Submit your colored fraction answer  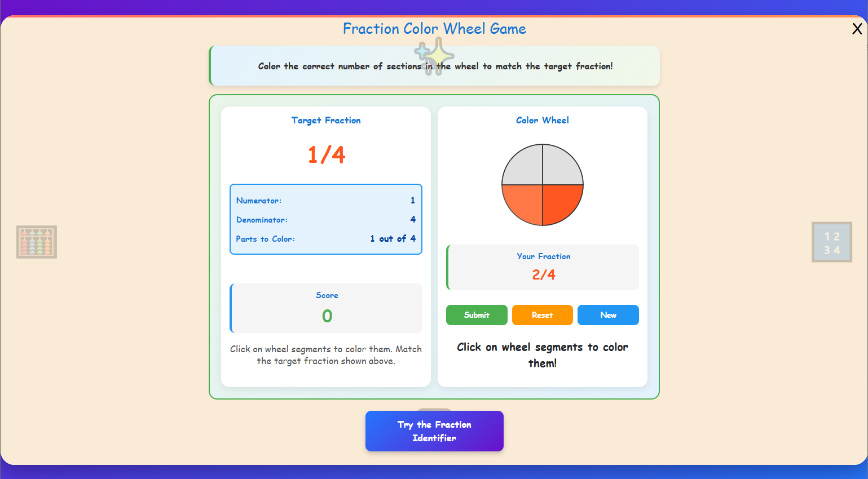tap(476, 315)
